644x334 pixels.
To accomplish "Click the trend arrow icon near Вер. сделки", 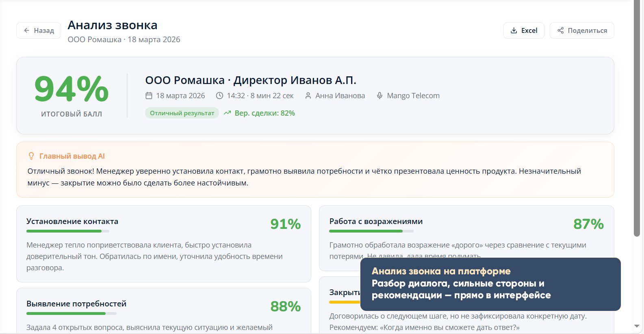I will tap(227, 113).
